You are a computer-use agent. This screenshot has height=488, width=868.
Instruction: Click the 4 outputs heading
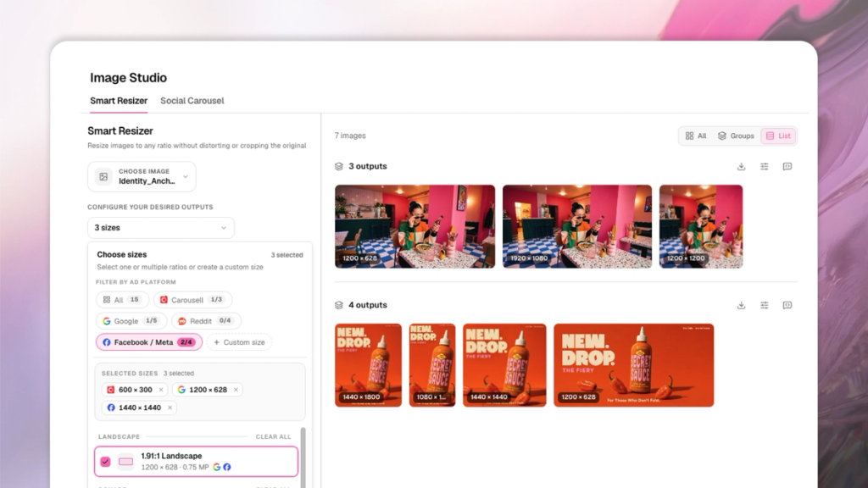pyautogui.click(x=368, y=305)
